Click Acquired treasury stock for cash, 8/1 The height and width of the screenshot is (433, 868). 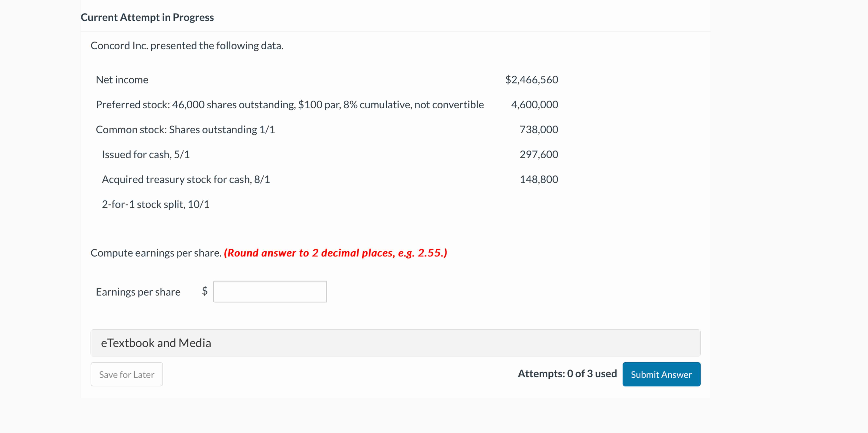pos(186,180)
